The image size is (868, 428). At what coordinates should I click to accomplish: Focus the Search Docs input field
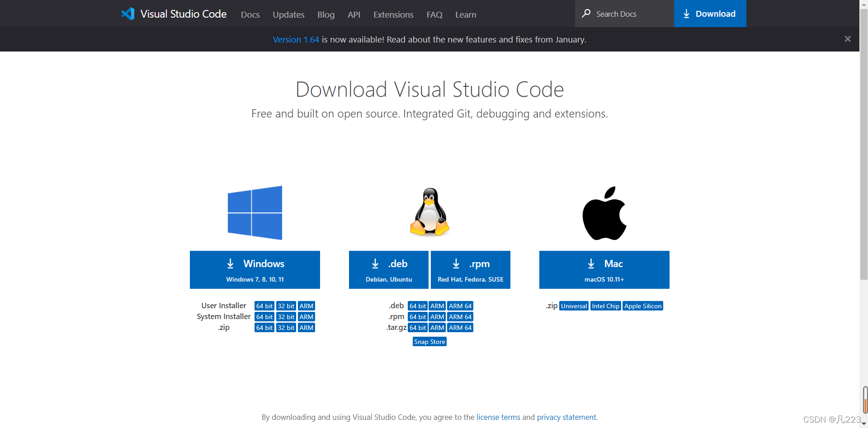tap(624, 14)
